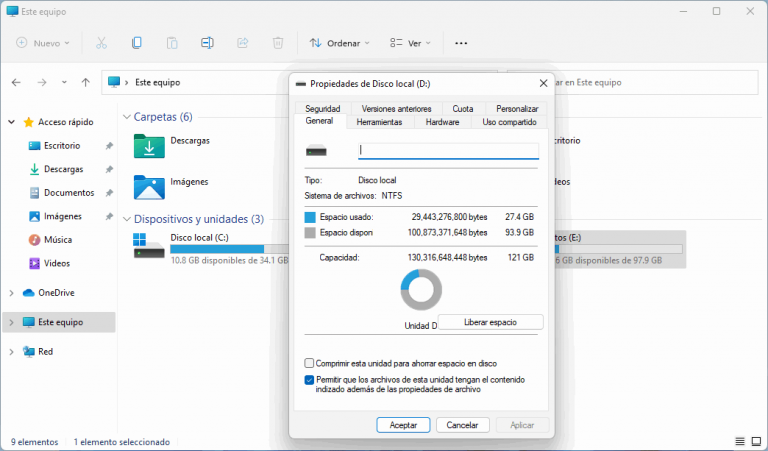Switch to the Seguridad tab

[x=322, y=108]
